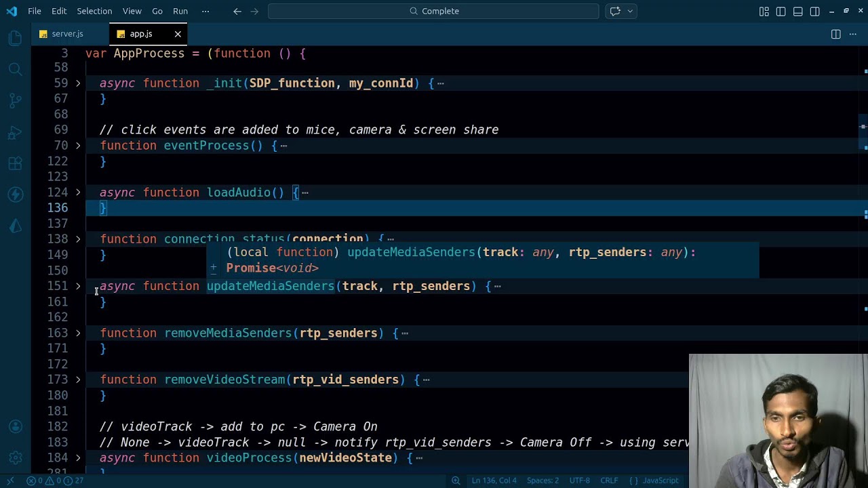Open the Run and Debug view
The image size is (868, 488).
coord(15,132)
